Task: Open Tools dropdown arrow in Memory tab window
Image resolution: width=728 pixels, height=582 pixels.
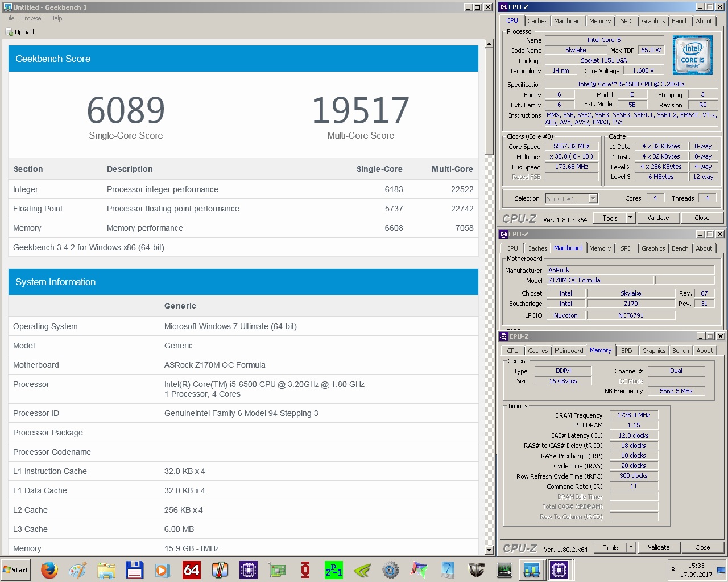Action: coord(631,547)
